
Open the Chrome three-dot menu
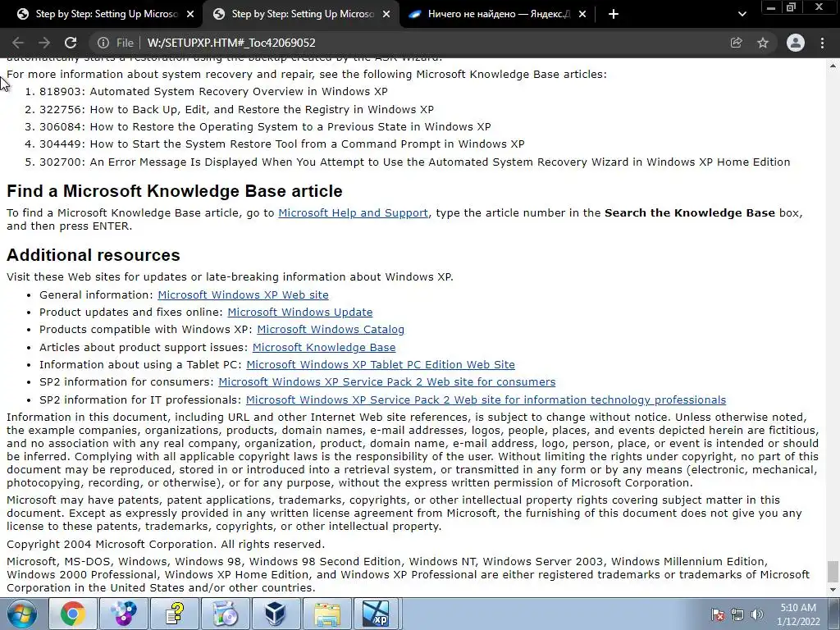click(822, 43)
